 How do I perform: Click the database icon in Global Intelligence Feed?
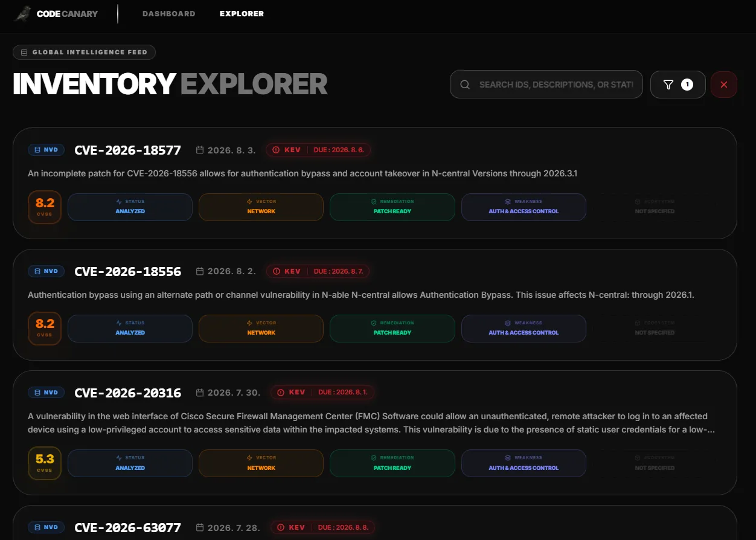24,52
